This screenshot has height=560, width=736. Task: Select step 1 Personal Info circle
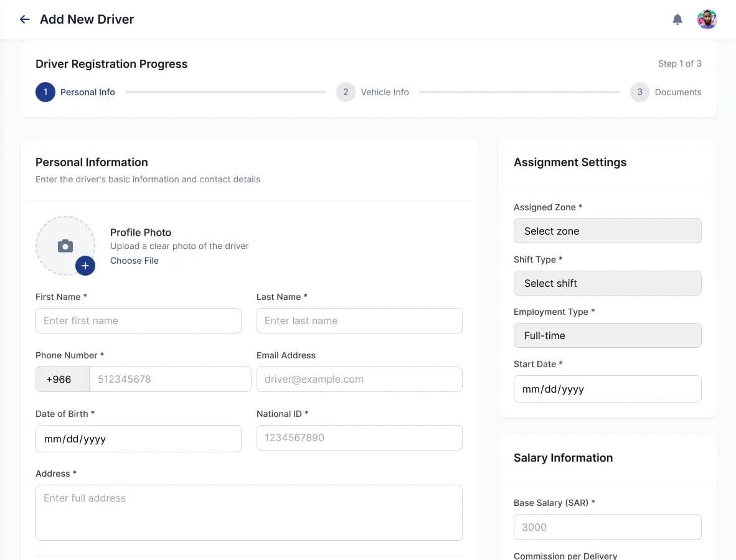tap(45, 92)
